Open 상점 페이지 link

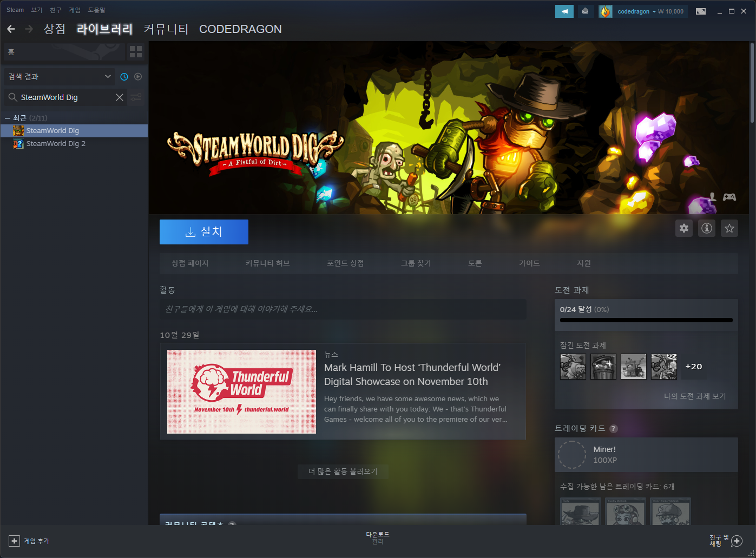click(x=190, y=263)
